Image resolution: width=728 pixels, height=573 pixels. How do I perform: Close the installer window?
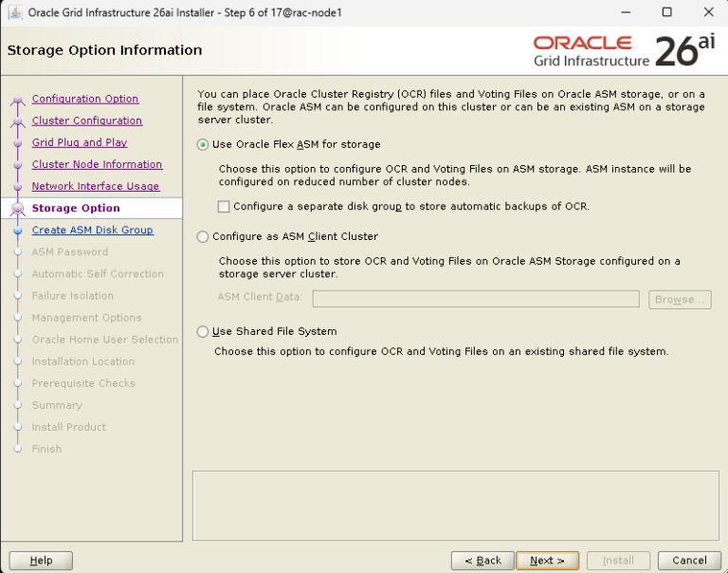click(x=708, y=12)
